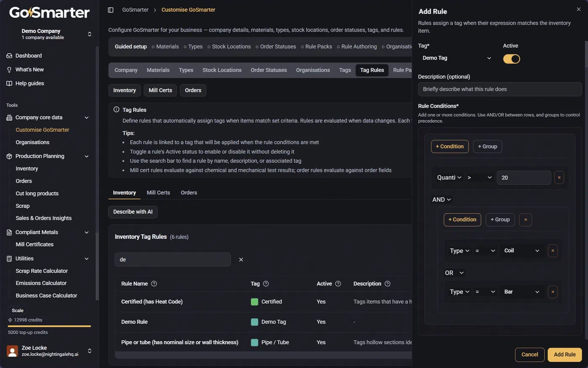Toggle the sidebar panel icon

point(111,10)
